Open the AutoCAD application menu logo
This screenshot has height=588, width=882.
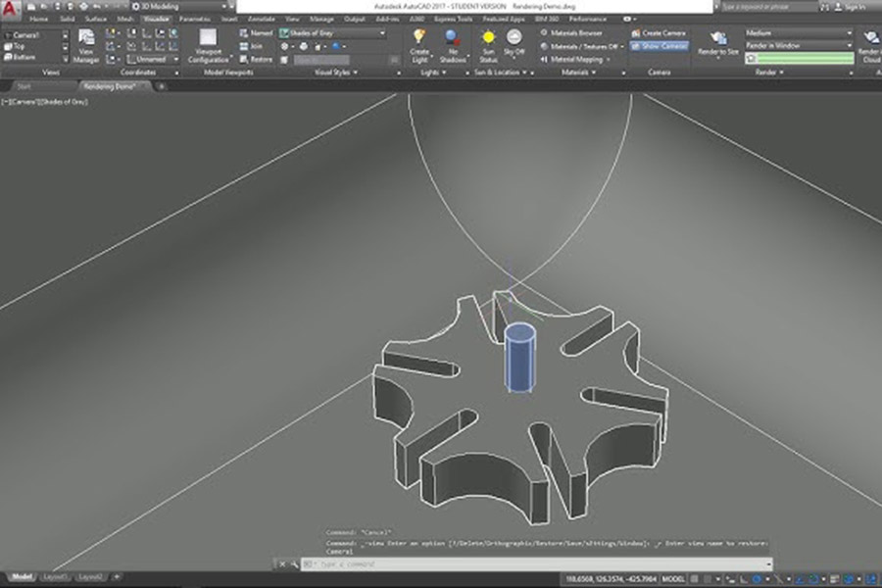click(x=10, y=8)
